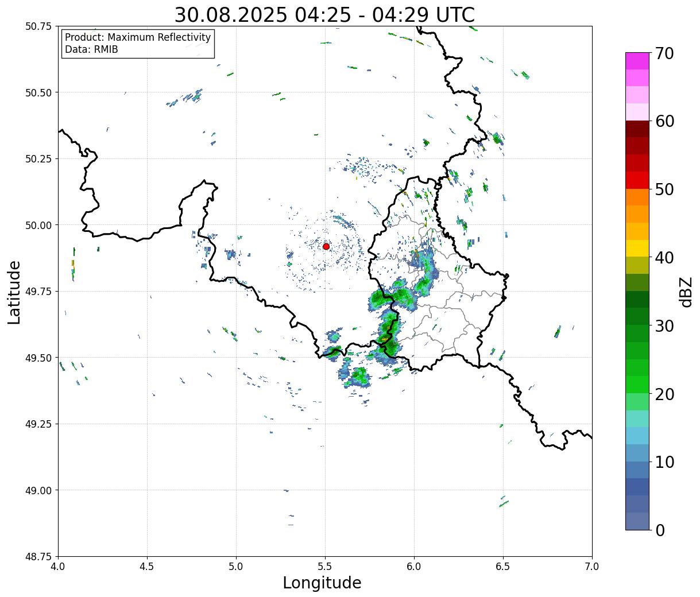
Task: Click the longitude tick label 5.5
Action: coord(325,566)
